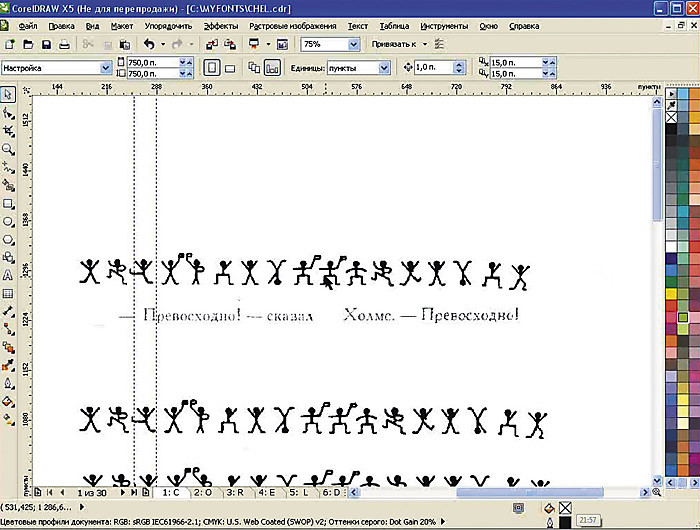Apply page layout to all pages
The image size is (700, 530).
254,68
